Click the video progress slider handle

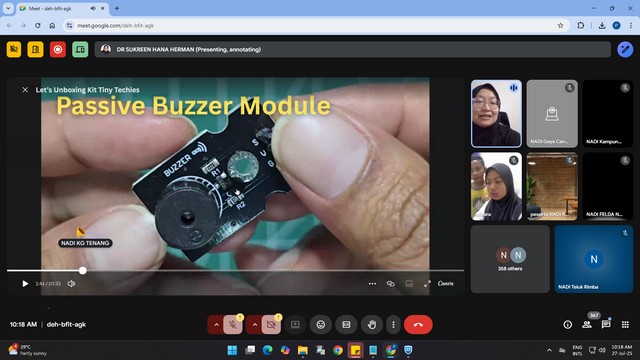82,270
